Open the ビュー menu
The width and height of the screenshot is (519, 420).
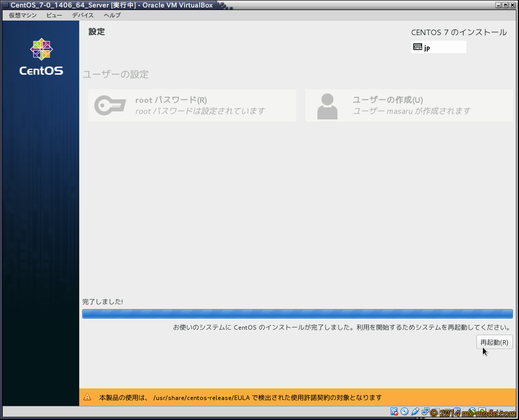pos(54,15)
